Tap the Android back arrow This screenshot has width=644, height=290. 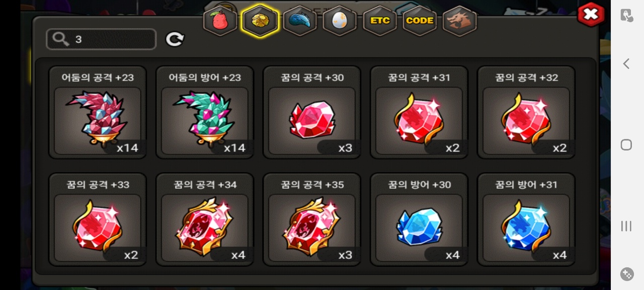626,63
